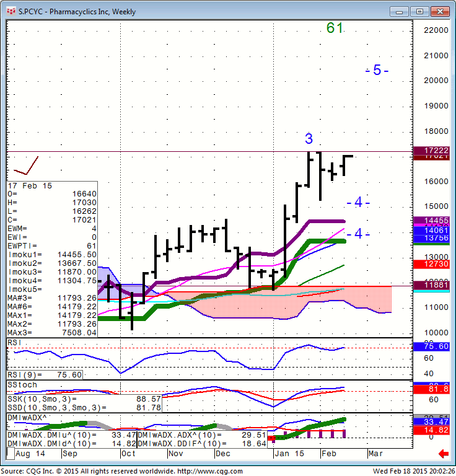Click the DMIwADX^ study pane label

pos(27,418)
